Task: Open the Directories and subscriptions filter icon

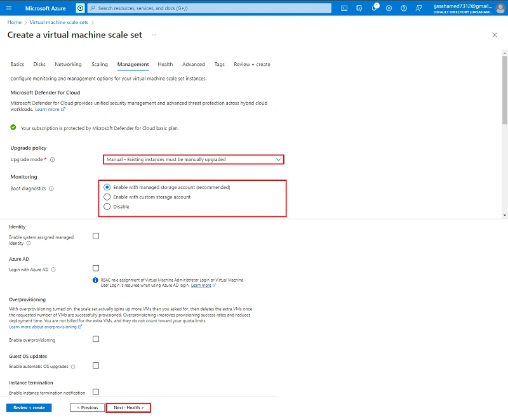Action: click(359, 8)
